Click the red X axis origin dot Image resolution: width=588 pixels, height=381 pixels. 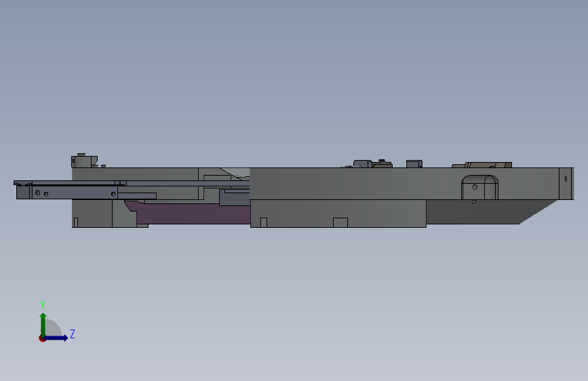(x=42, y=338)
